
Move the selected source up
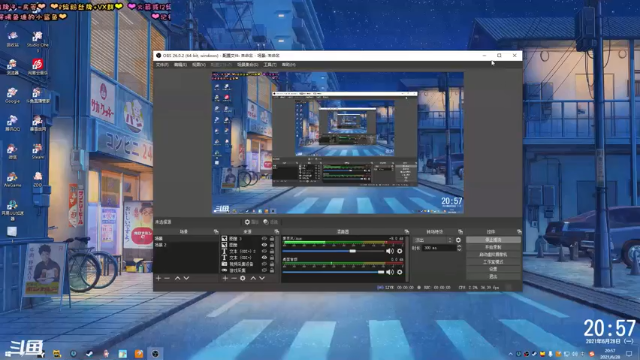pos(253,278)
